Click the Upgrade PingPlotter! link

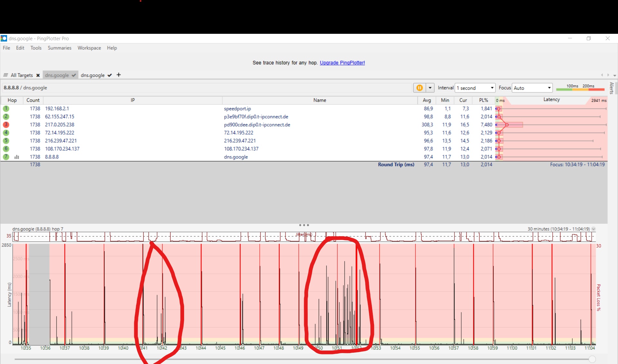[x=342, y=63]
